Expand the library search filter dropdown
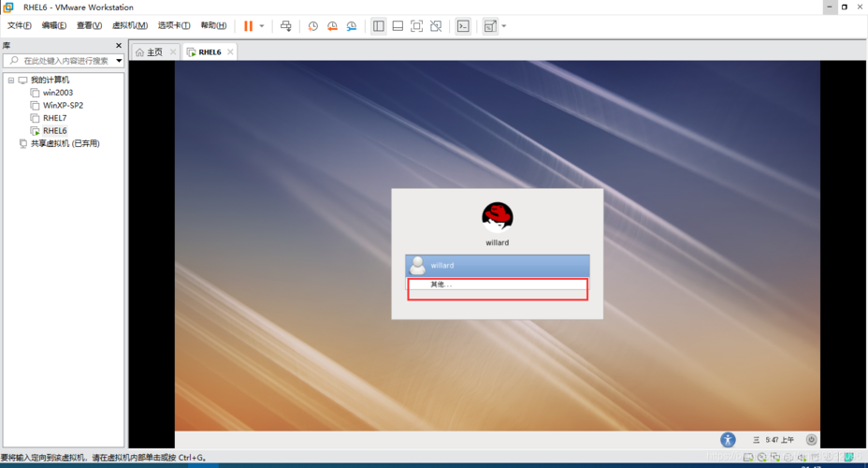The image size is (868, 468). [x=119, y=61]
